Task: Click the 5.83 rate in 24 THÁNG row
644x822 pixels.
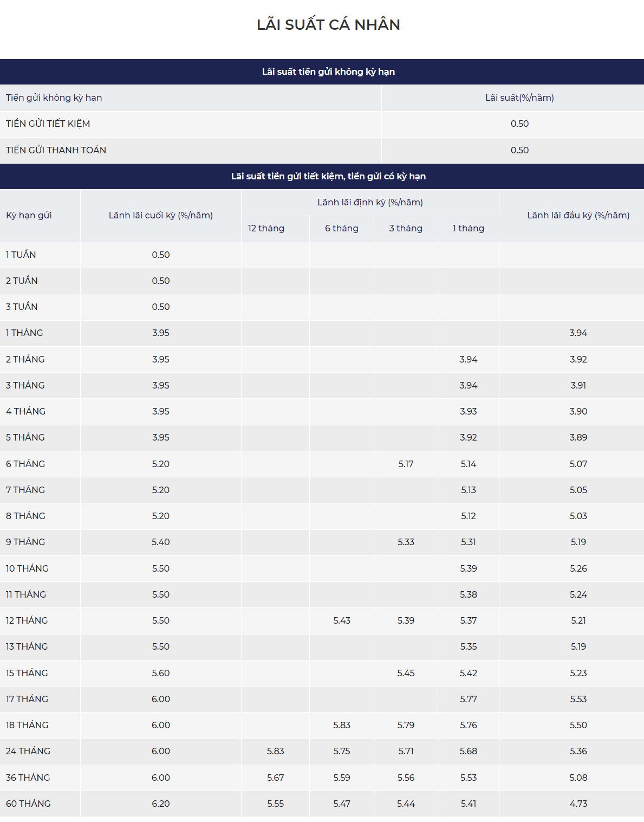Action: 275,751
